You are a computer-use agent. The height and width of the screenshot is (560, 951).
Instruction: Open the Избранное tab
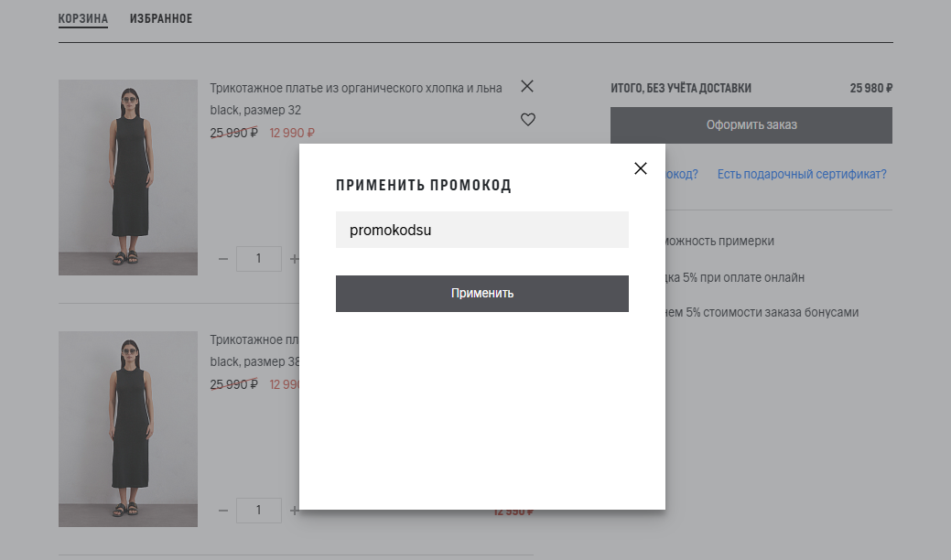(x=161, y=19)
